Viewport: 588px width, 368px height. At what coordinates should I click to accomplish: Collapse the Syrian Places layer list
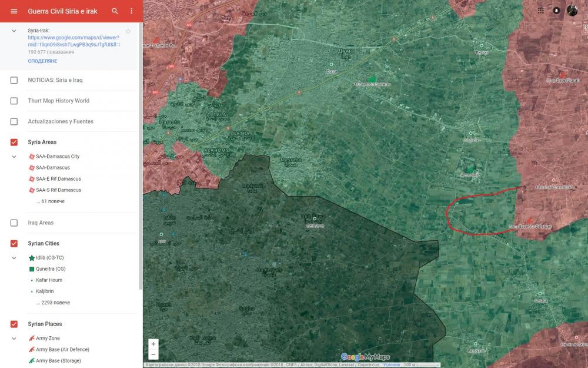[x=14, y=339]
